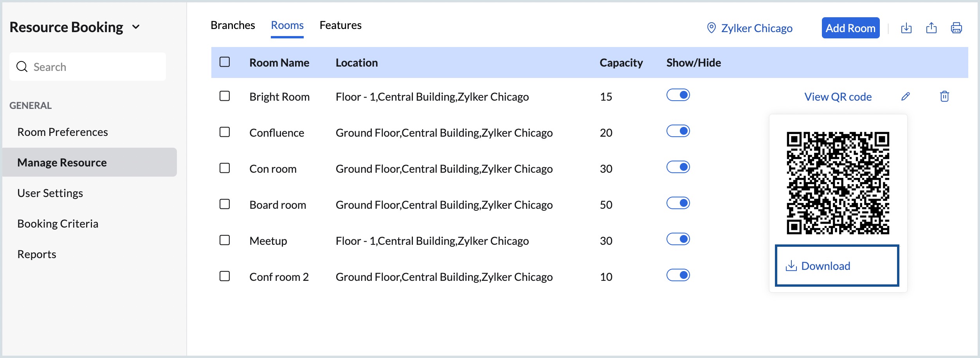
Task: Click the search magnifier icon
Action: coord(22,67)
